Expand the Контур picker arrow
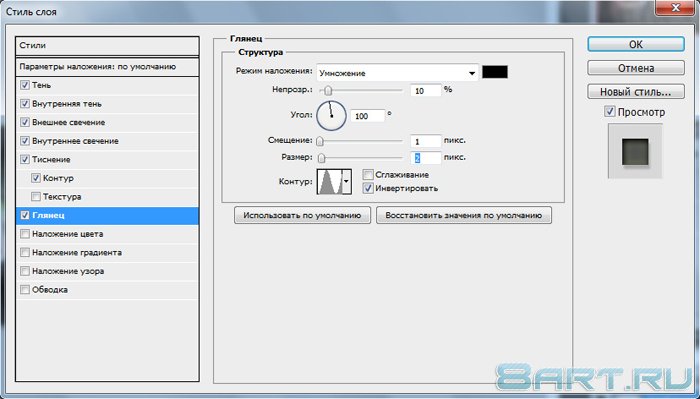The height and width of the screenshot is (399, 700). [346, 182]
